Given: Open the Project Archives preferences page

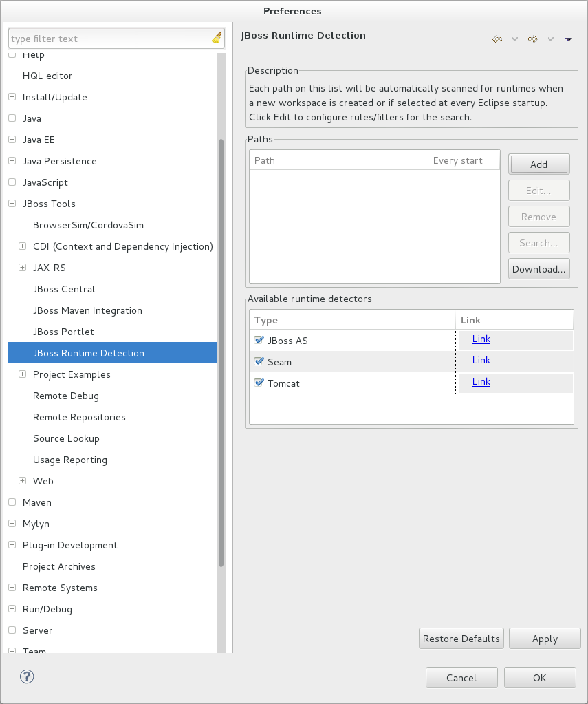Looking at the screenshot, I should coord(58,566).
